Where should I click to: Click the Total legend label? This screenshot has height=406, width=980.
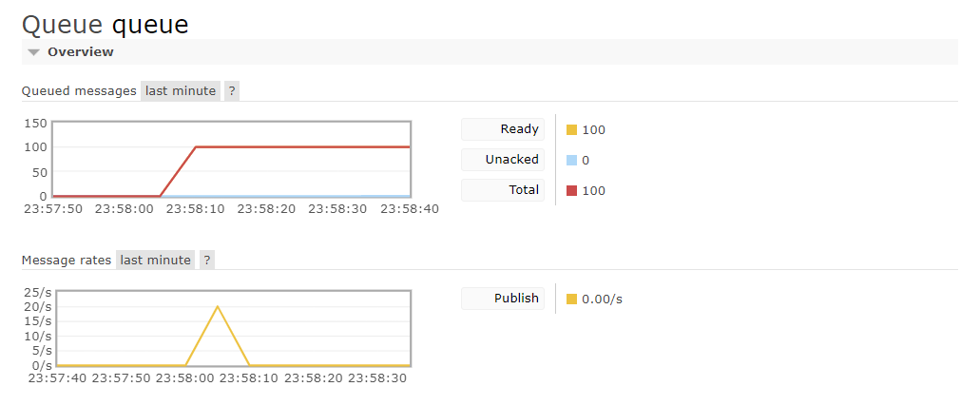click(x=503, y=190)
